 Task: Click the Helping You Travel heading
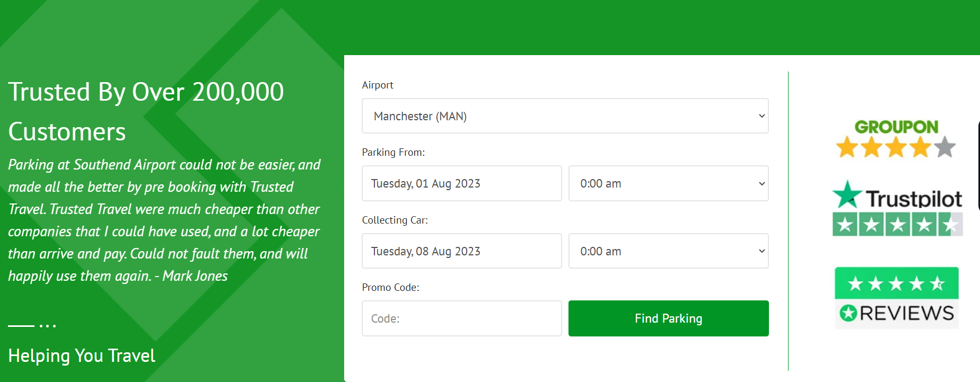coord(82,356)
